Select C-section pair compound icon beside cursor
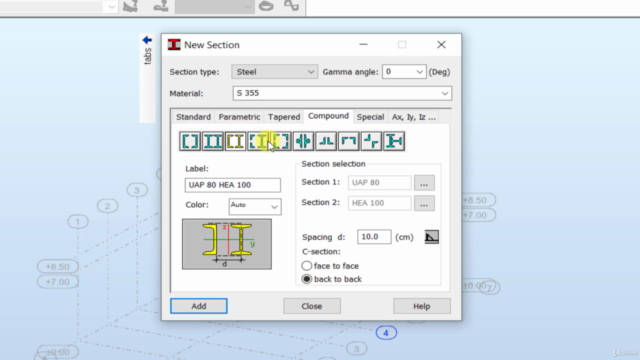Viewport: 640px width, 360px height. 281,141
